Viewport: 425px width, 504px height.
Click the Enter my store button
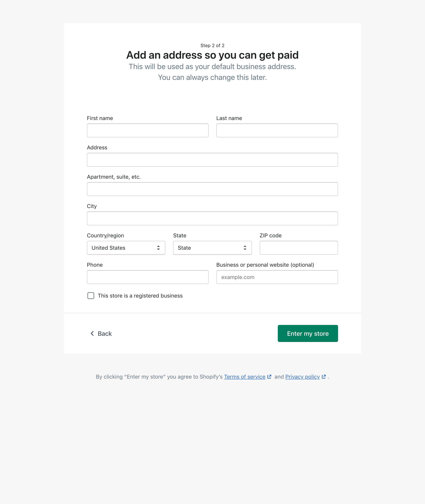[x=308, y=333]
